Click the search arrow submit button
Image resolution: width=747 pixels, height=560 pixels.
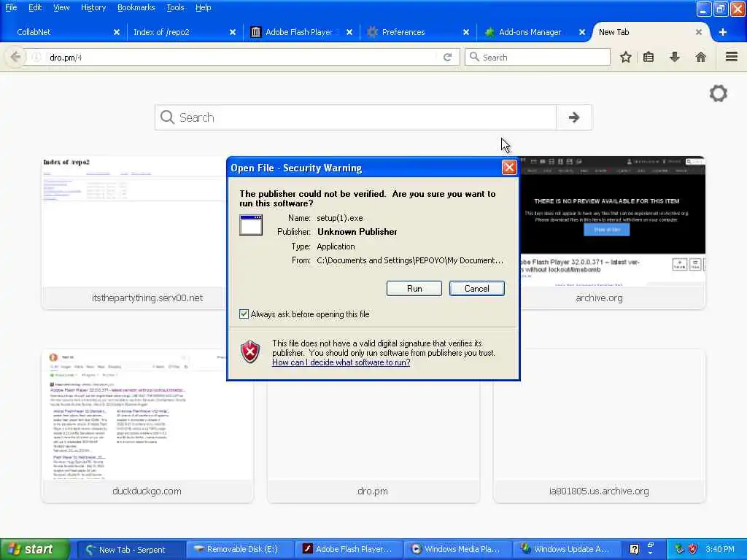(x=573, y=117)
